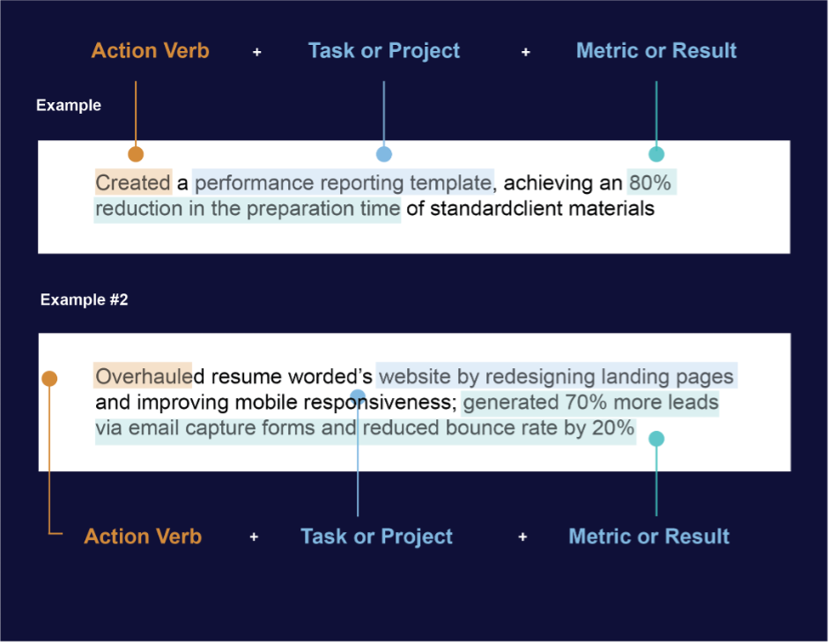Select the top Task or Project heading

(384, 51)
